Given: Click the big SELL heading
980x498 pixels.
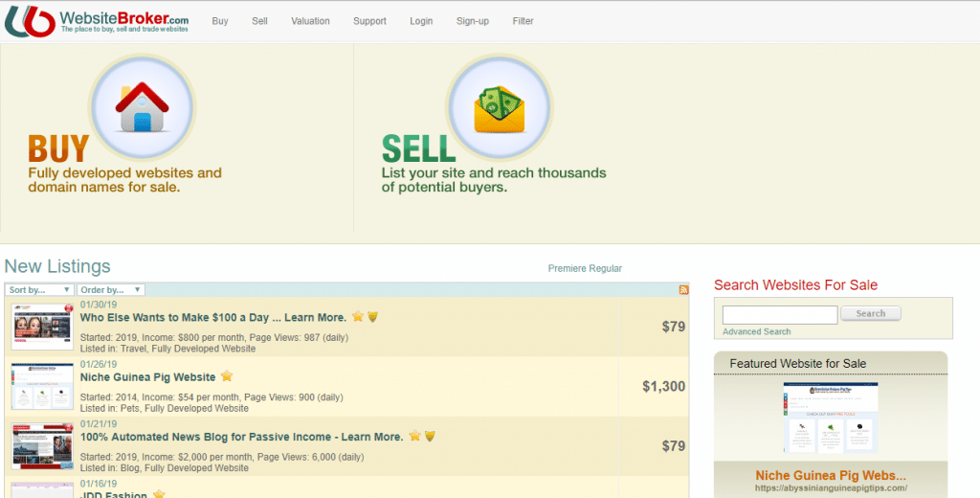Looking at the screenshot, I should [418, 149].
